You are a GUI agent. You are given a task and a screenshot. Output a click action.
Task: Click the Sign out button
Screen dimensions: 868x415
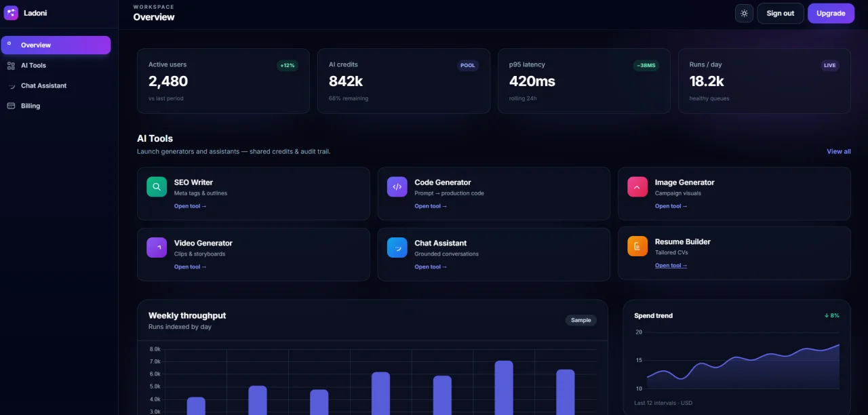click(781, 14)
